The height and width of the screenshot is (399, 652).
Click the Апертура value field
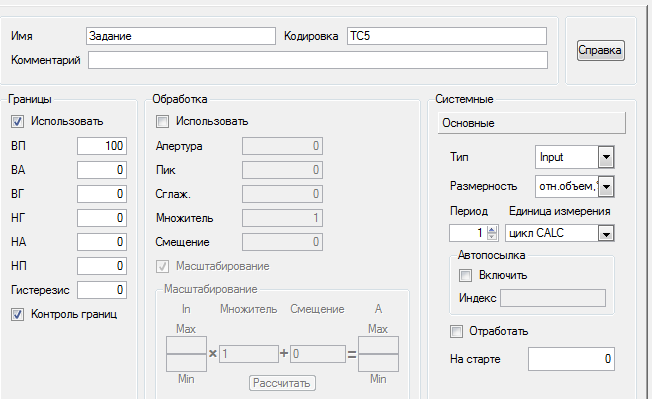282,146
